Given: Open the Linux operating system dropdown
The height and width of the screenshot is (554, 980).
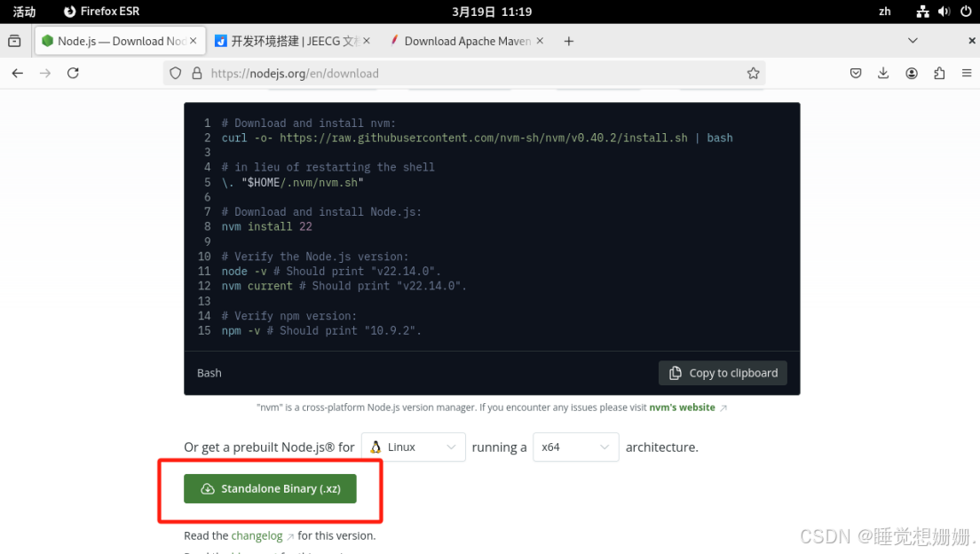Looking at the screenshot, I should (413, 447).
